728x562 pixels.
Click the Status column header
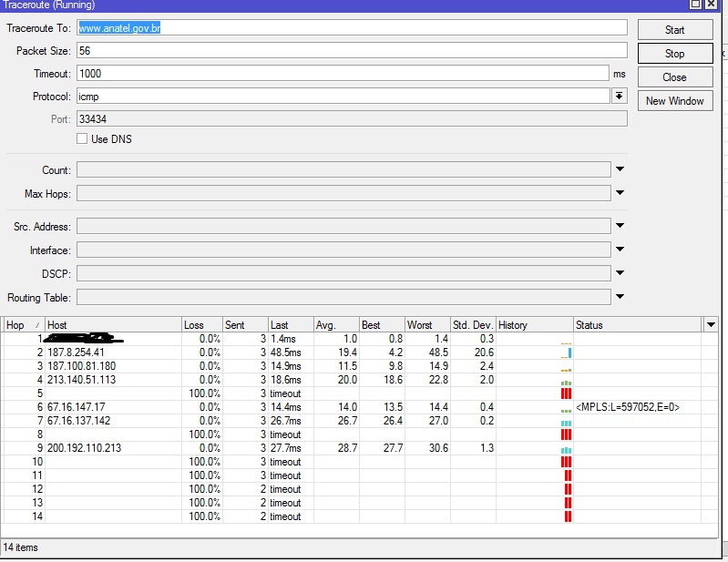(x=637, y=325)
